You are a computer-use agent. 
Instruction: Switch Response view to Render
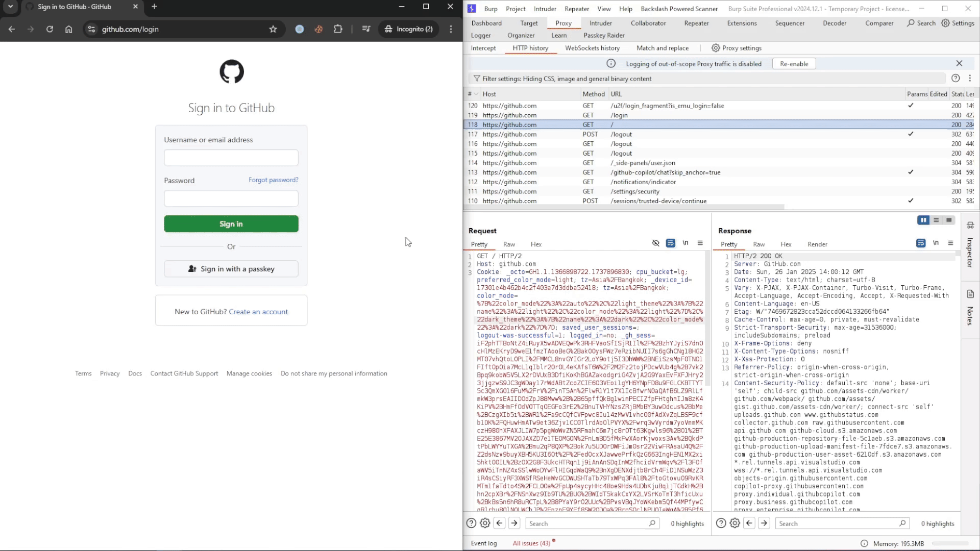click(817, 244)
